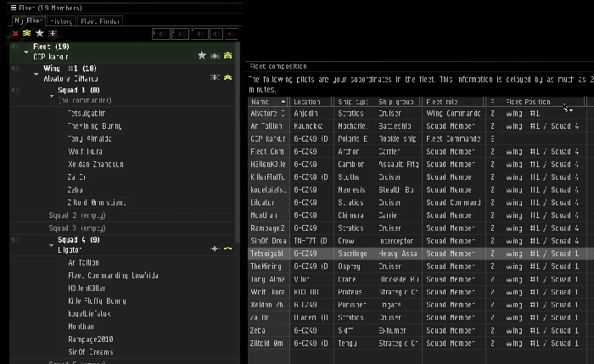Select SirOf Dreams in Squad 4

point(91,352)
